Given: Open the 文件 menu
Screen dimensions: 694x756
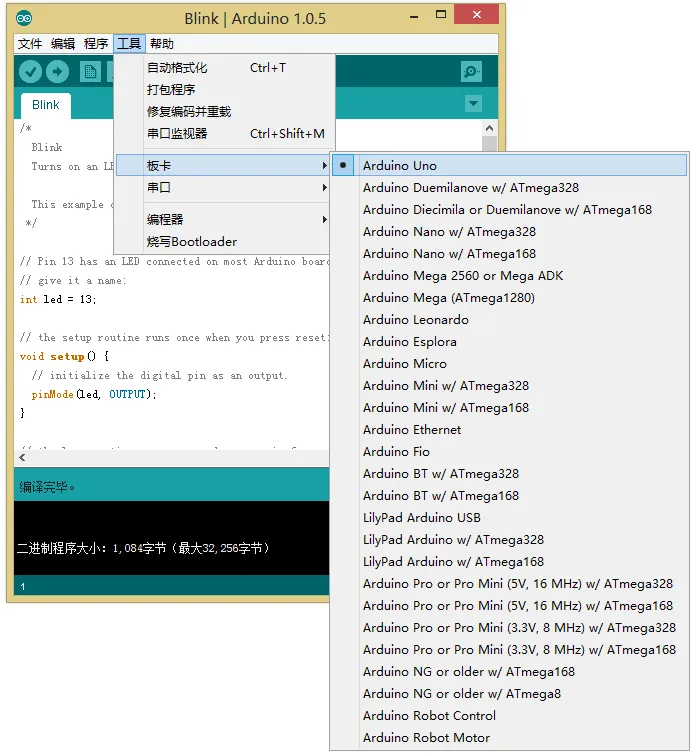Looking at the screenshot, I should pos(30,44).
